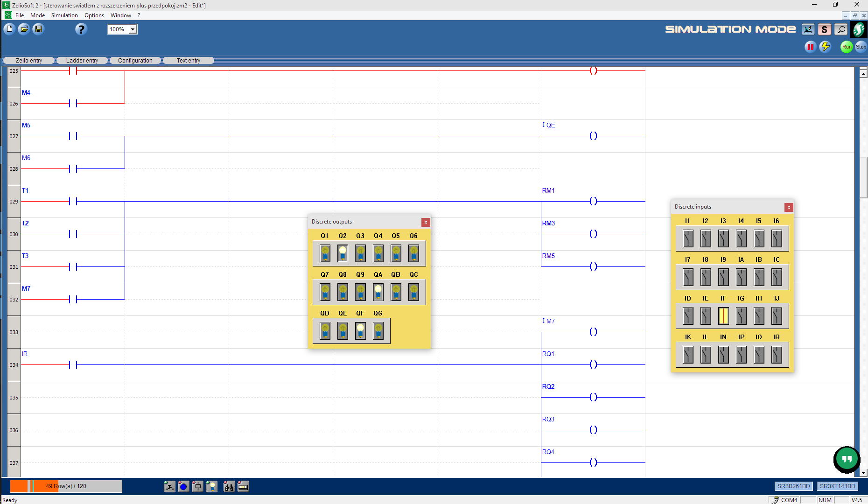
Task: Close the Discrete outputs window
Action: [426, 222]
